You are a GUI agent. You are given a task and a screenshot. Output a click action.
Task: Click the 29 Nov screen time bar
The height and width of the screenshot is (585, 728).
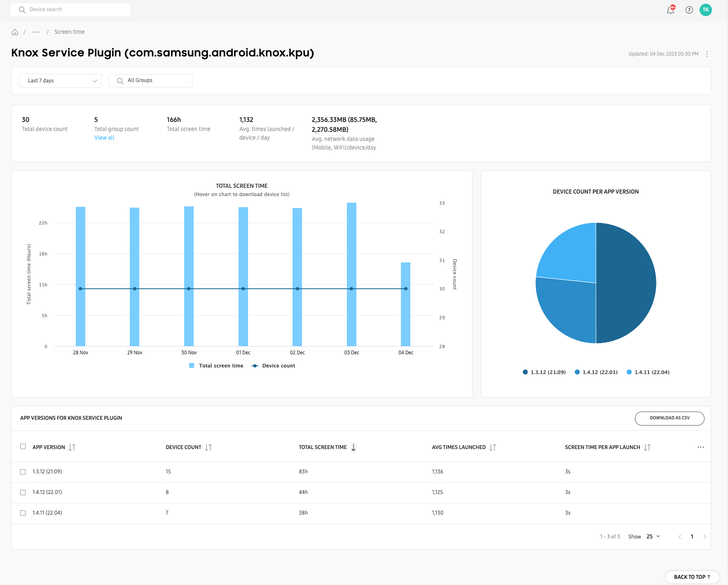coord(135,276)
